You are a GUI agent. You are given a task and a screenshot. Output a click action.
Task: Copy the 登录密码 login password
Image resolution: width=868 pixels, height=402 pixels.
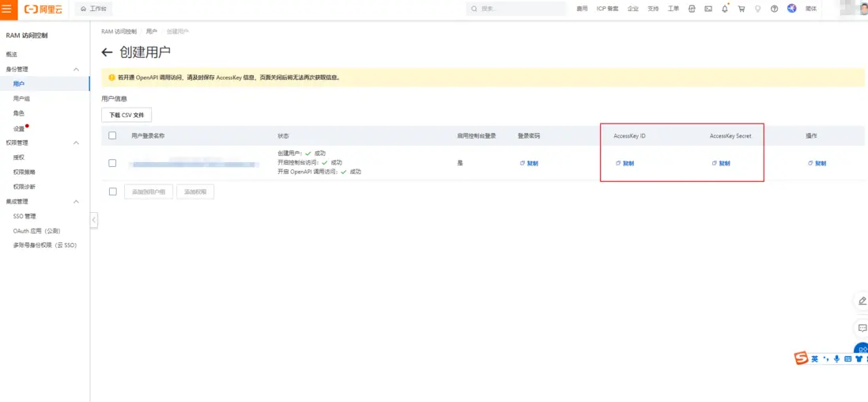(x=529, y=164)
